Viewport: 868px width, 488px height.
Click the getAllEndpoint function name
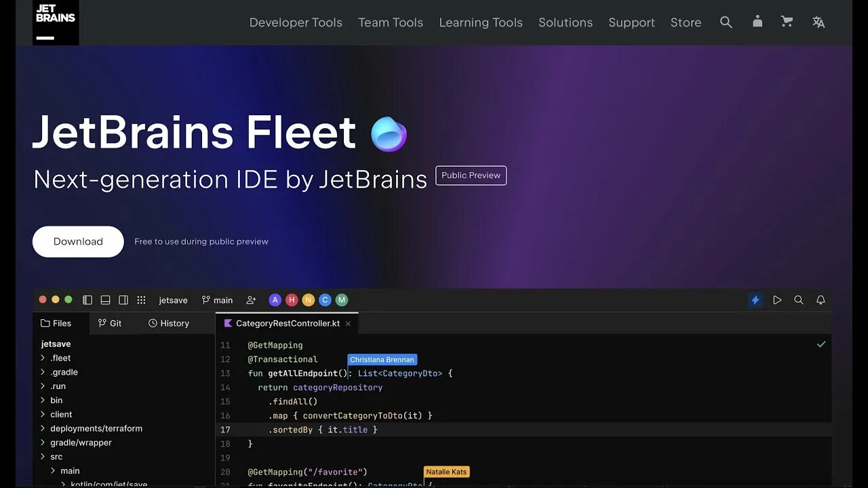click(302, 373)
